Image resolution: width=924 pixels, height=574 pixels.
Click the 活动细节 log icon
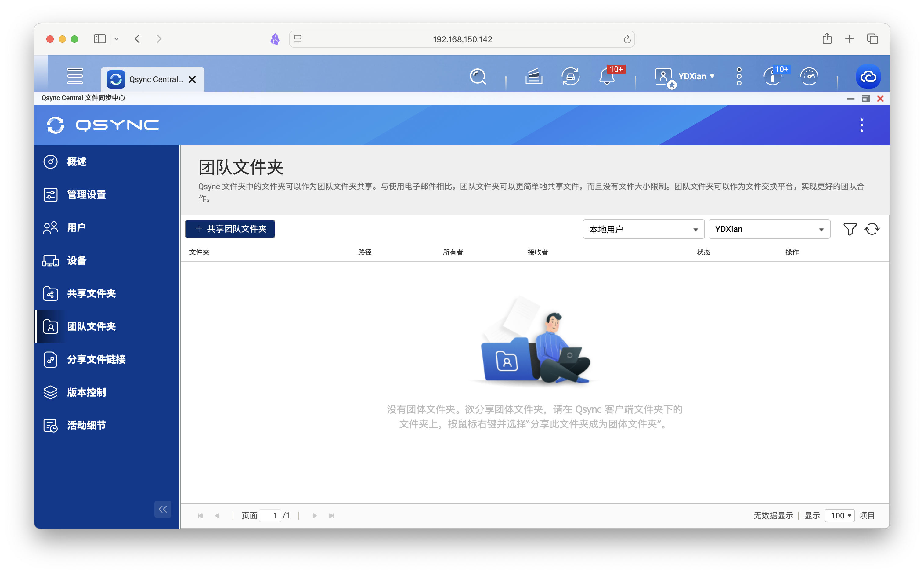50,426
